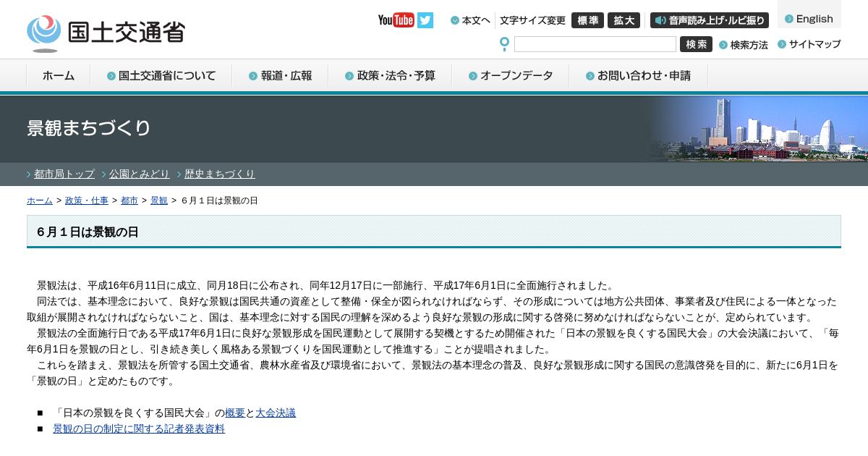Open the YouTube channel icon
This screenshot has height=456, width=868.
pos(396,20)
